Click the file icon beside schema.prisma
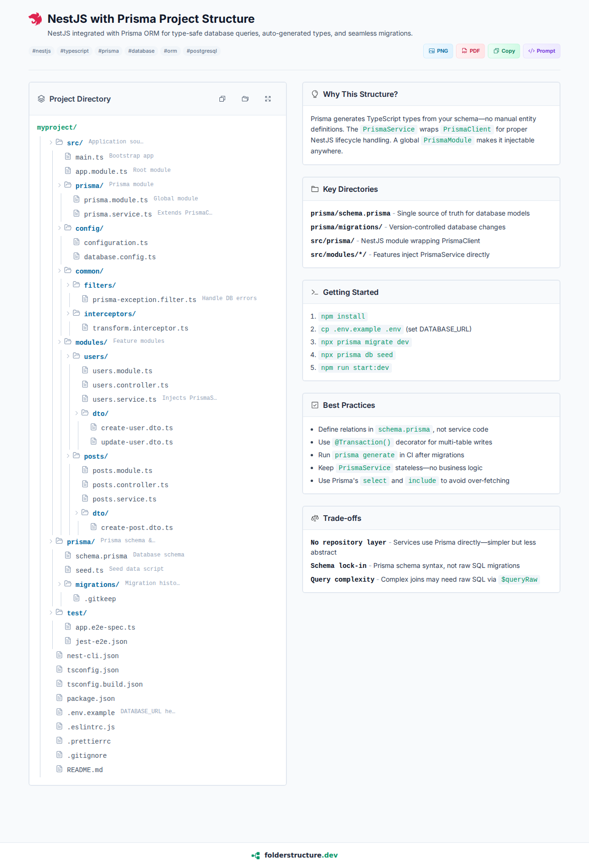The width and height of the screenshot is (589, 868). click(x=68, y=555)
